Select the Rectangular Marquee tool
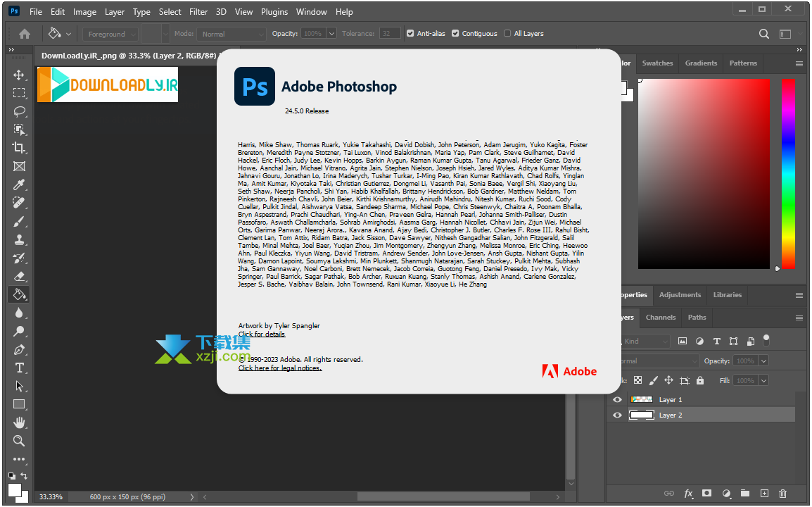The image size is (812, 507). point(19,93)
